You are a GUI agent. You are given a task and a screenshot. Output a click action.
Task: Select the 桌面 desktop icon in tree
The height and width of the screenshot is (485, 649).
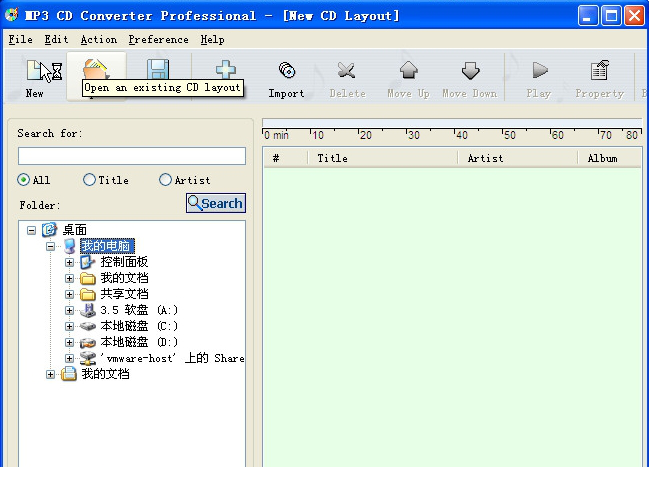[x=49, y=230]
